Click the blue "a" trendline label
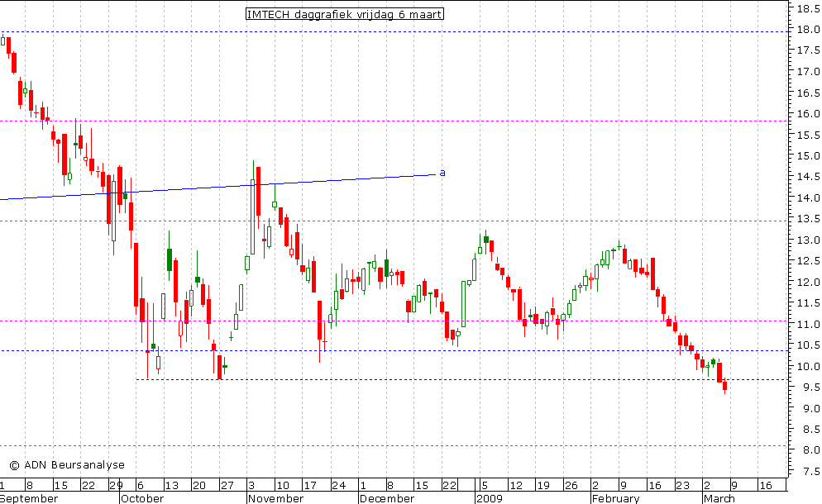The height and width of the screenshot is (504, 822). pos(442,173)
